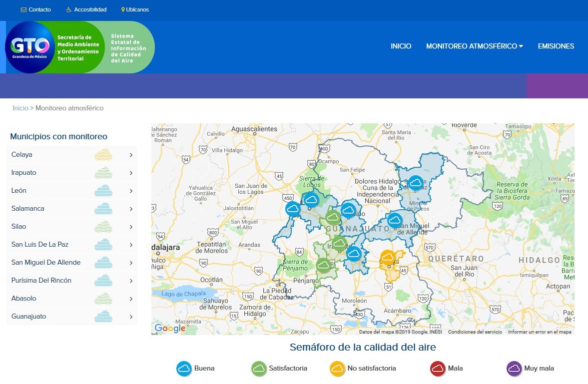The height and width of the screenshot is (384, 588).
Task: Click the Secretaría de Medio Ambiente badge
Action: [78, 48]
